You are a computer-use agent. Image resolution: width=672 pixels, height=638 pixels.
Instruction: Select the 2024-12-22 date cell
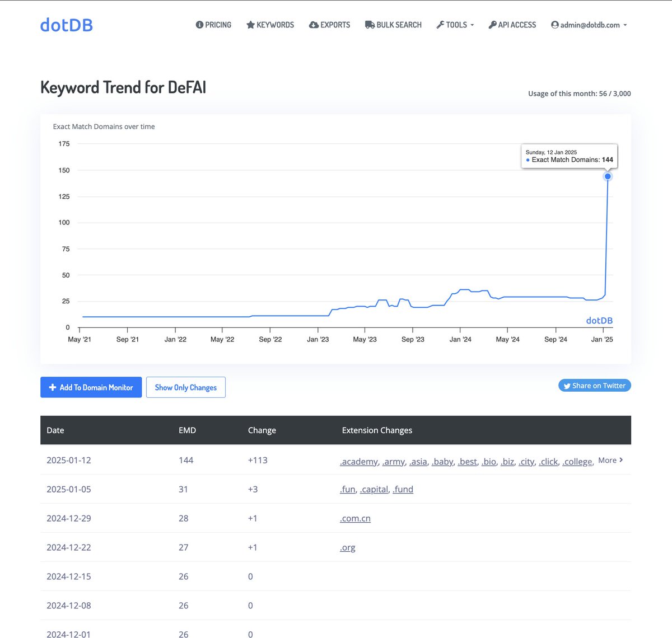tap(69, 547)
